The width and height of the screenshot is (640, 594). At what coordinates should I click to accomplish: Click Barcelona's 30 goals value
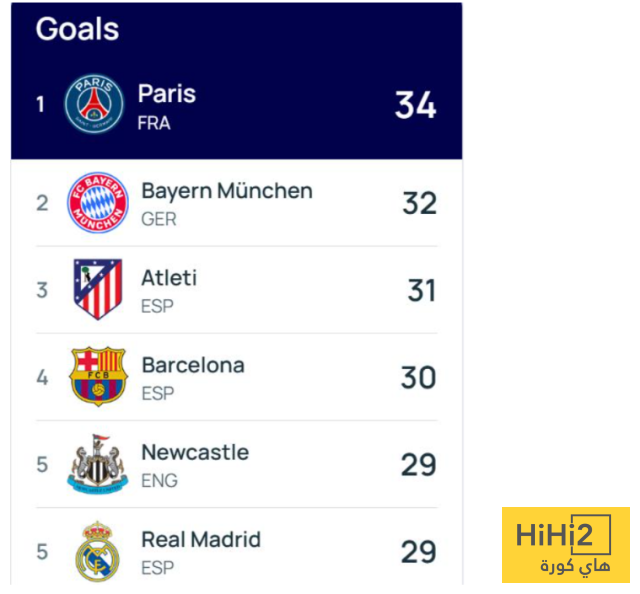[418, 377]
